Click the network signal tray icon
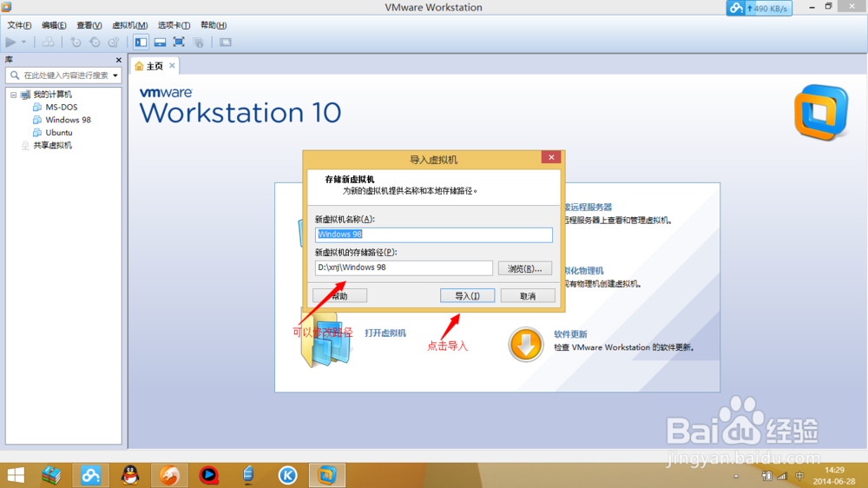Screen dimensions: 868x488 pos(782,476)
